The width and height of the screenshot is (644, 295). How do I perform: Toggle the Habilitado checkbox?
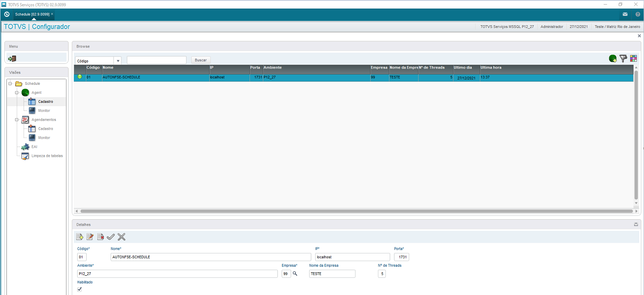click(x=79, y=289)
